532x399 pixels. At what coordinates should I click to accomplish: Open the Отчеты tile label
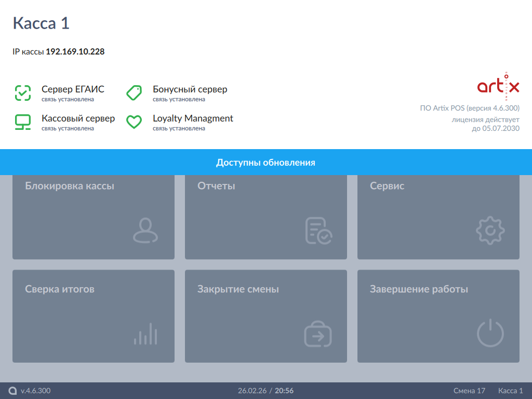pos(216,186)
